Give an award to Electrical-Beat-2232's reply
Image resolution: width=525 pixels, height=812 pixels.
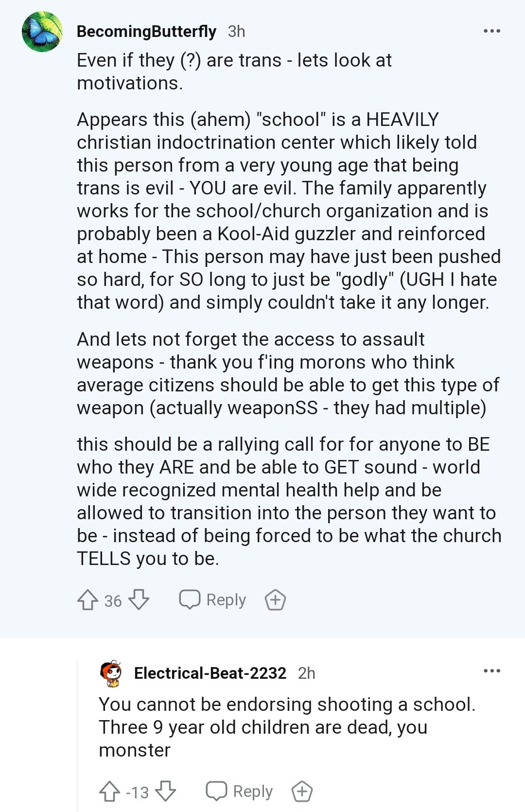(302, 792)
